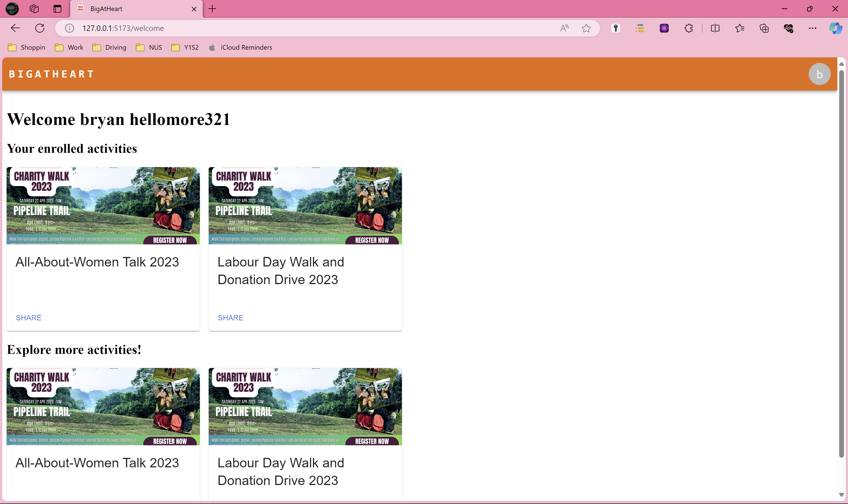Open the Collections icon
This screenshot has height=504, width=848.
point(764,28)
